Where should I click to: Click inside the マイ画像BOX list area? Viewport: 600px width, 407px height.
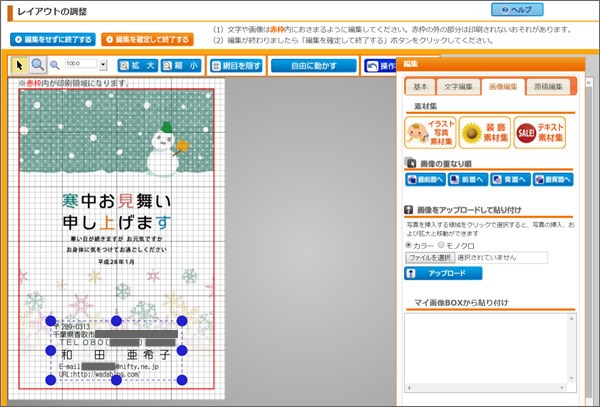coord(486,349)
